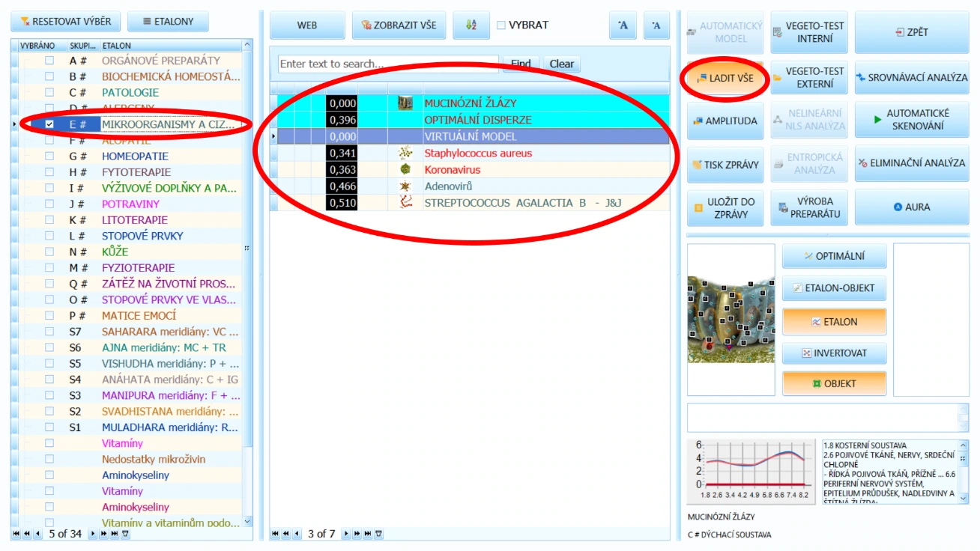Uncheck the E # Mikroorganismy checkbox
Screen dimensions: 980x551
[49, 124]
